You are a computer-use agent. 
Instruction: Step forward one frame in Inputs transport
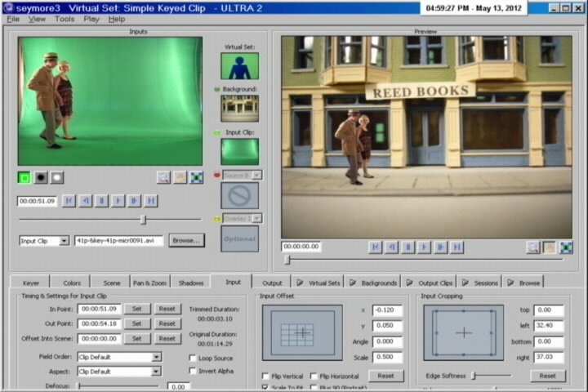[134, 201]
